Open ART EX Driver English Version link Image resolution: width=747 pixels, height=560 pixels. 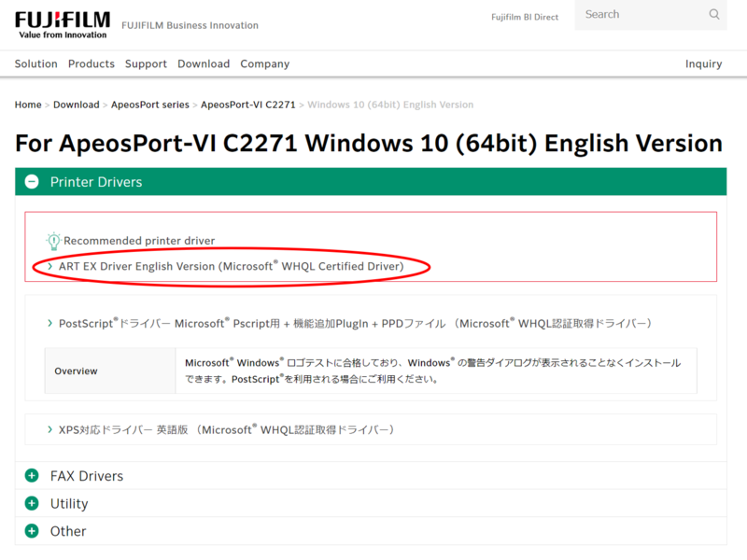point(231,267)
